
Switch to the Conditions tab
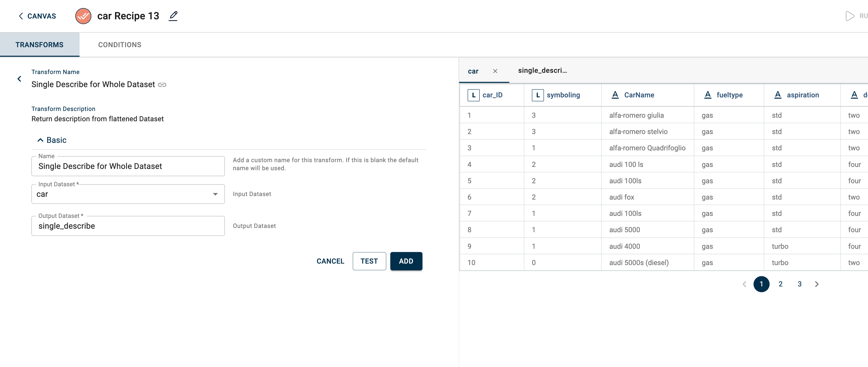(x=120, y=45)
